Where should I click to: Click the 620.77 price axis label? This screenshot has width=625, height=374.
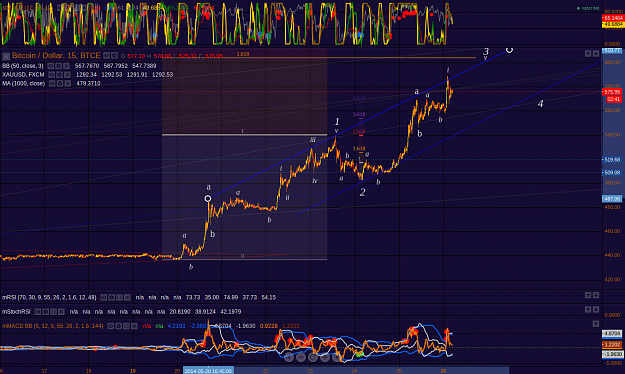pos(611,51)
